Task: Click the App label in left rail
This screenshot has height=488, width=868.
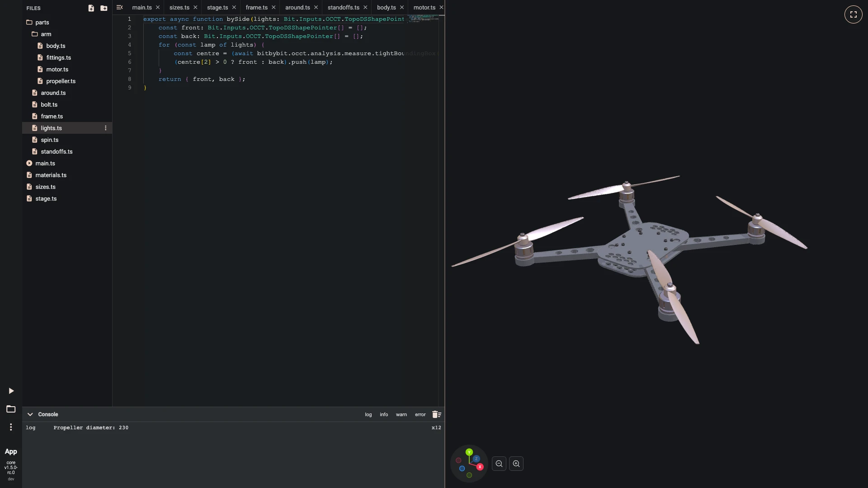Action: [x=11, y=452]
